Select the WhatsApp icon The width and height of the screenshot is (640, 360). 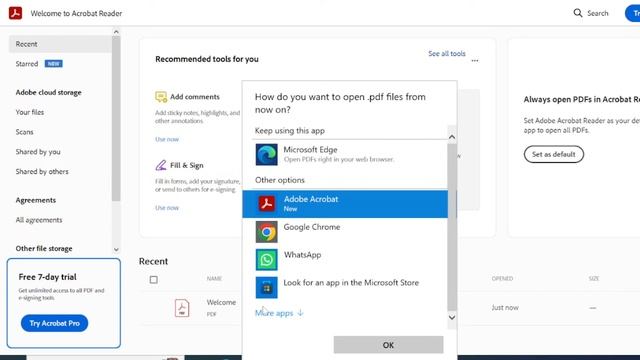click(267, 260)
